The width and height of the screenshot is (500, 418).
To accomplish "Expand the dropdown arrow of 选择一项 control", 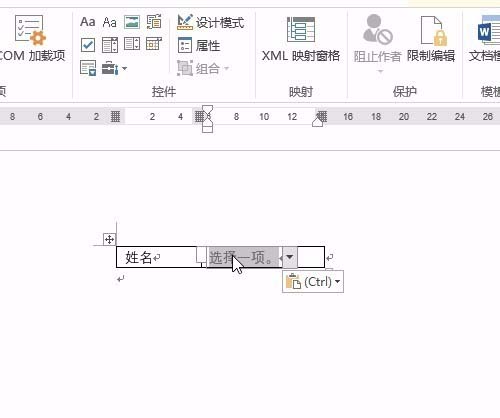I will 289,257.
